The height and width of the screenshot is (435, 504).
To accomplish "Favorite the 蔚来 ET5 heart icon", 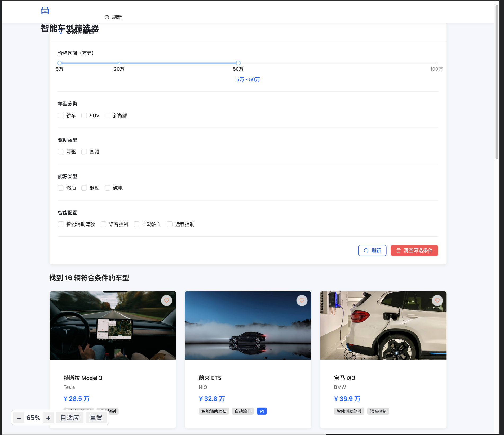I will (x=302, y=300).
